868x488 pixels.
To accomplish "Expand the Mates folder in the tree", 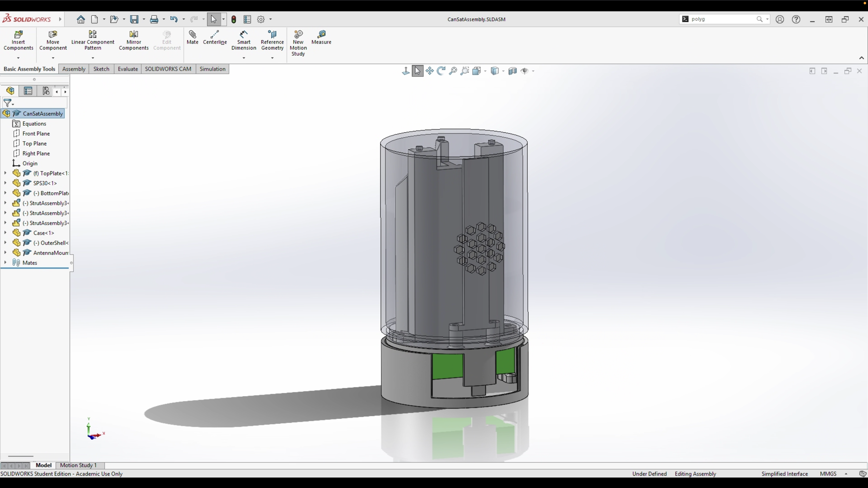I will point(5,263).
